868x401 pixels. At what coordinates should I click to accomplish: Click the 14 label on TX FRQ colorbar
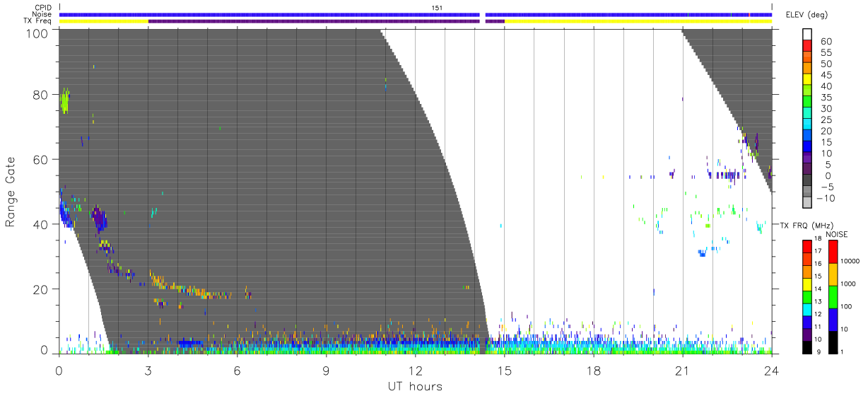[x=819, y=289]
